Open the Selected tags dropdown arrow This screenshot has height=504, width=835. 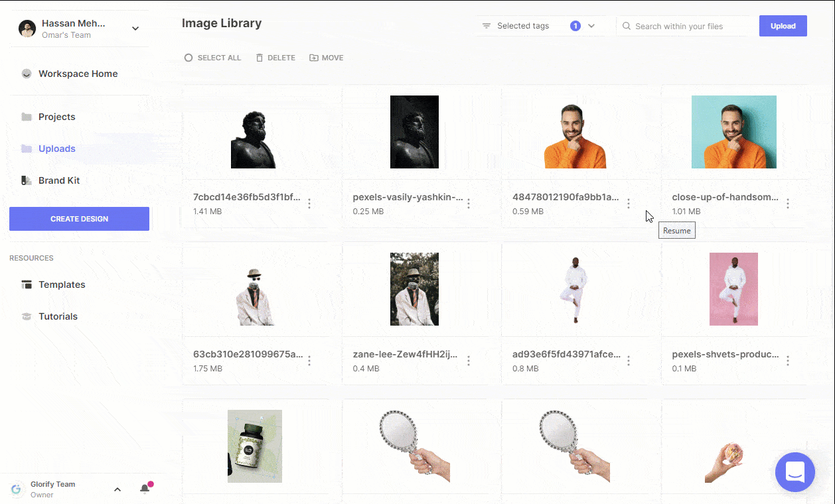point(591,26)
